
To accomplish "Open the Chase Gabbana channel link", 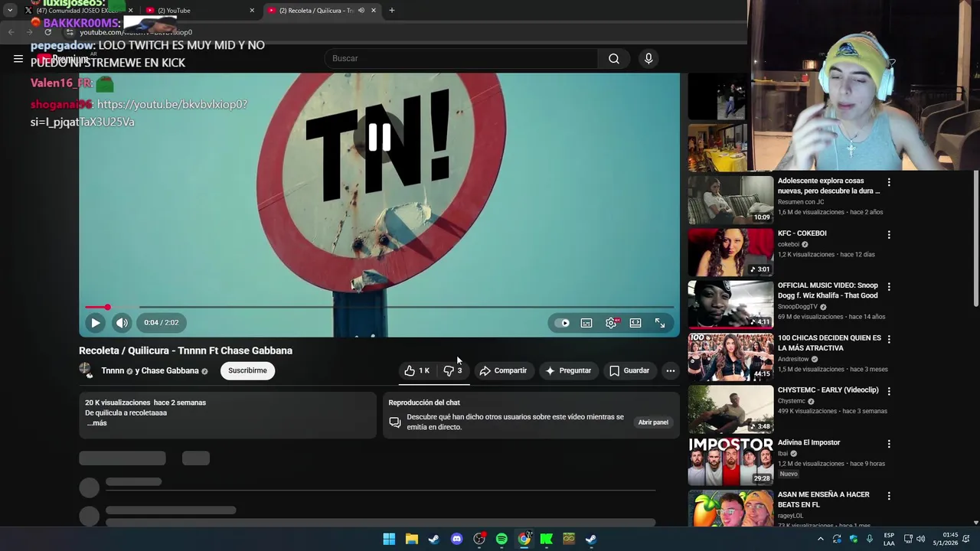I will [170, 370].
